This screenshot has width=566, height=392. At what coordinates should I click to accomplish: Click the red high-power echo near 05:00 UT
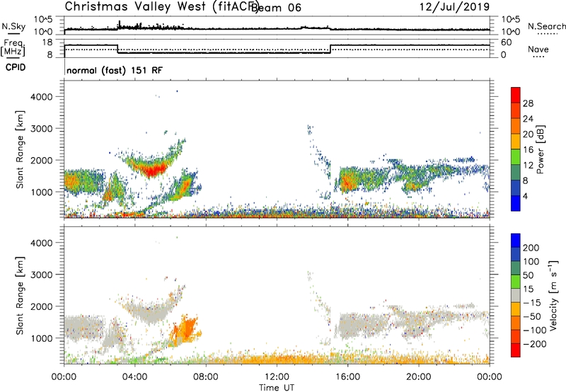pos(154,170)
